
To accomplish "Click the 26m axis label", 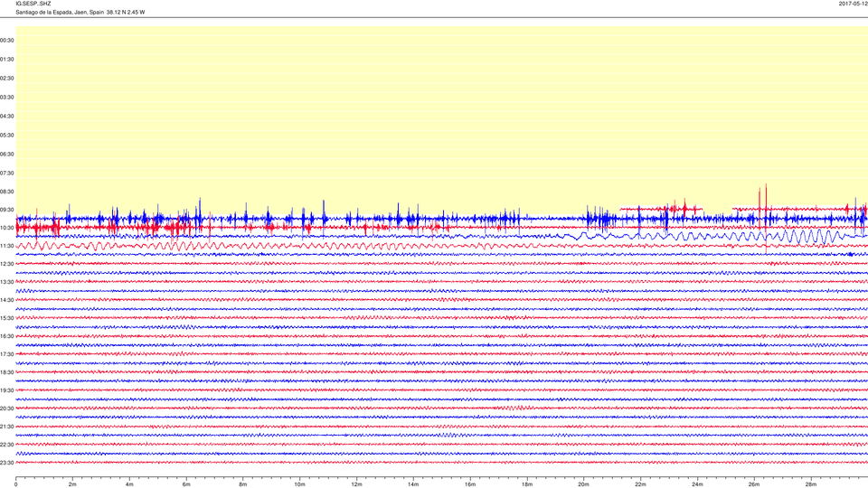I will (754, 484).
